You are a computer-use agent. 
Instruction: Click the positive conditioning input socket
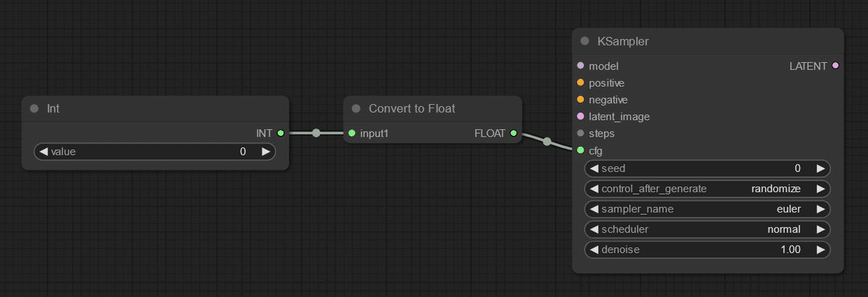pos(580,83)
